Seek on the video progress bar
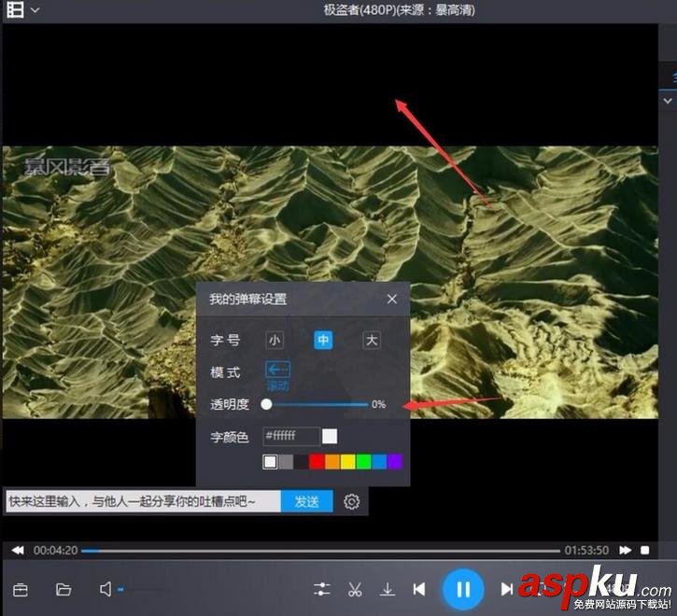This screenshot has width=677, height=616. tap(320, 551)
